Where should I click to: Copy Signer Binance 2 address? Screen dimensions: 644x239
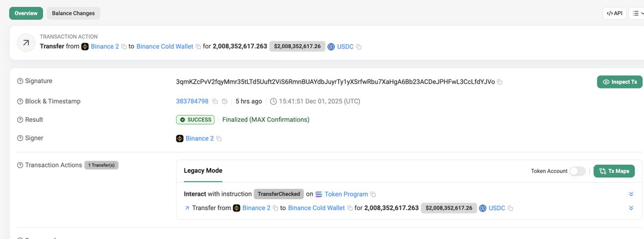point(219,139)
